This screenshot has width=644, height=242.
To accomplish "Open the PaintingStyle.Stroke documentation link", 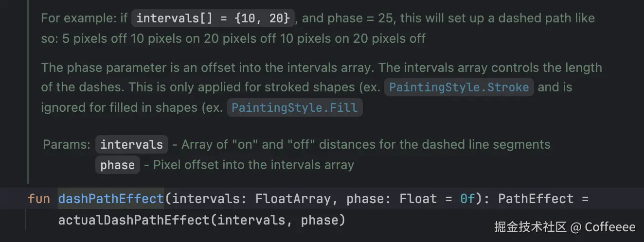I will tap(459, 87).
